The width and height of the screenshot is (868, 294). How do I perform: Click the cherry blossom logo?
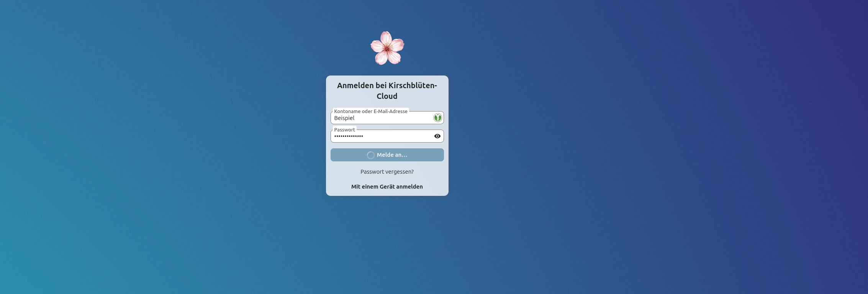pos(387,48)
